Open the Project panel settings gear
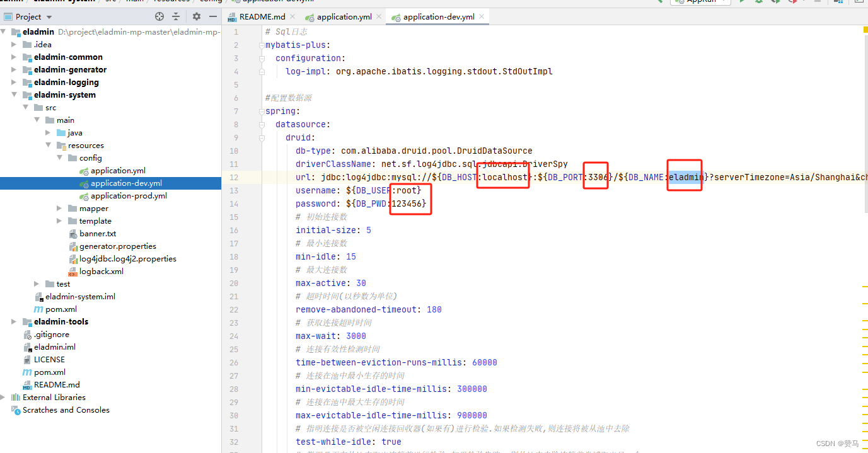The height and width of the screenshot is (453, 868). 196,17
